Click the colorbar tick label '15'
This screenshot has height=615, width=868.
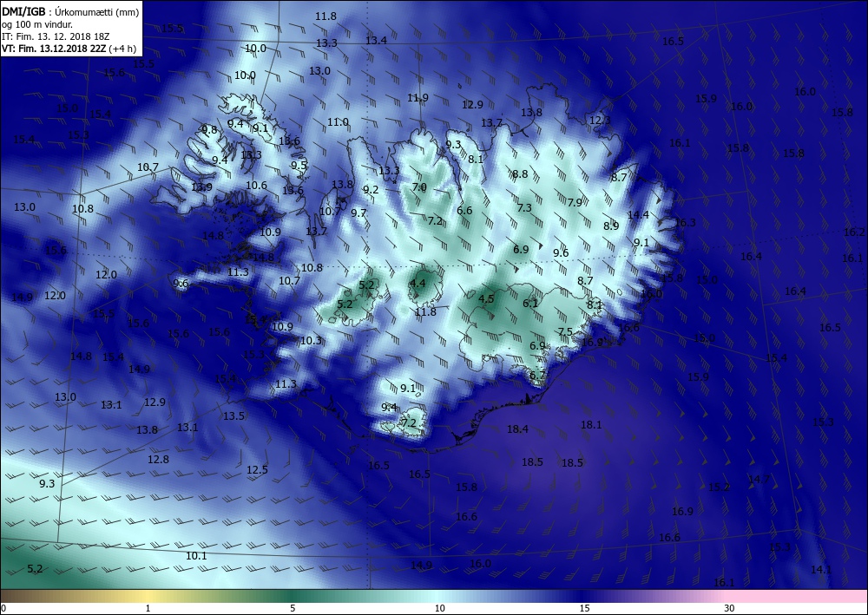click(584, 609)
